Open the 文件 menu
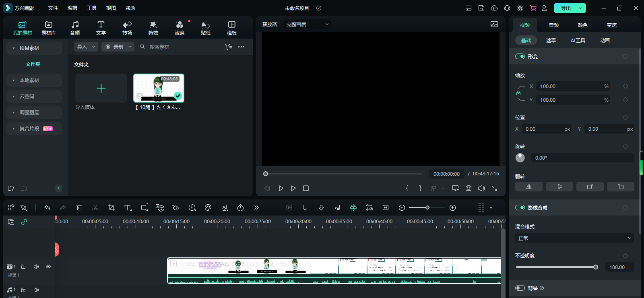Viewport: 644px width, 298px height. 53,8
